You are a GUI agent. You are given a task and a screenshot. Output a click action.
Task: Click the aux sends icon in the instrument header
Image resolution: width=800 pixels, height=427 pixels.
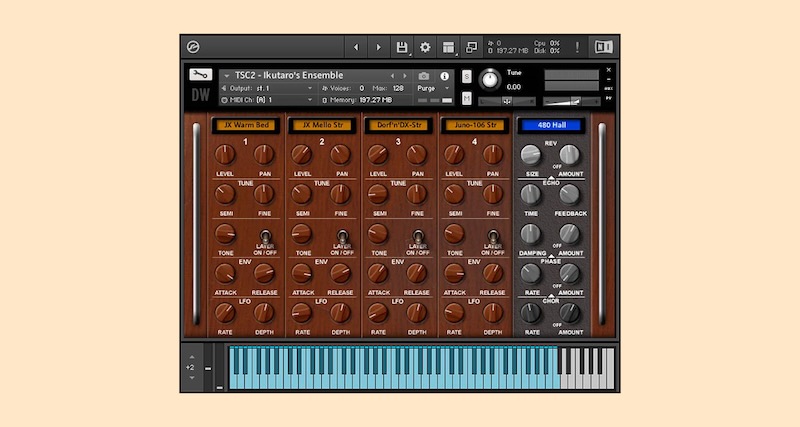609,89
